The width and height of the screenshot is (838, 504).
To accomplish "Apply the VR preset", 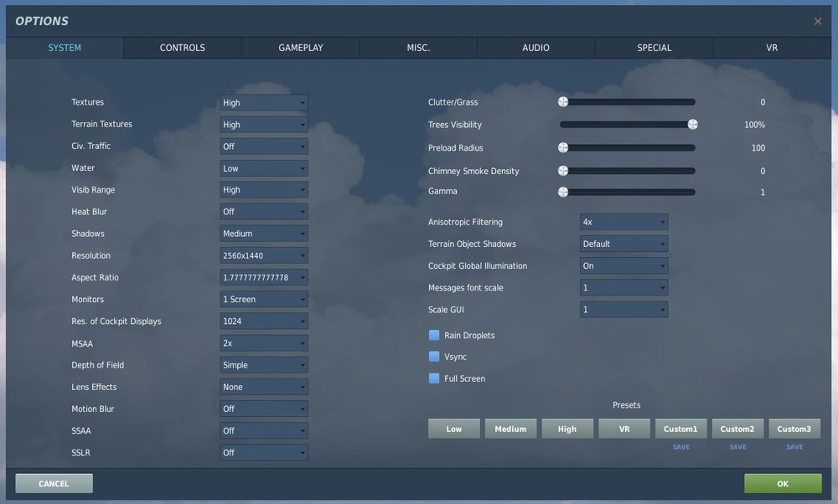I will pos(624,429).
